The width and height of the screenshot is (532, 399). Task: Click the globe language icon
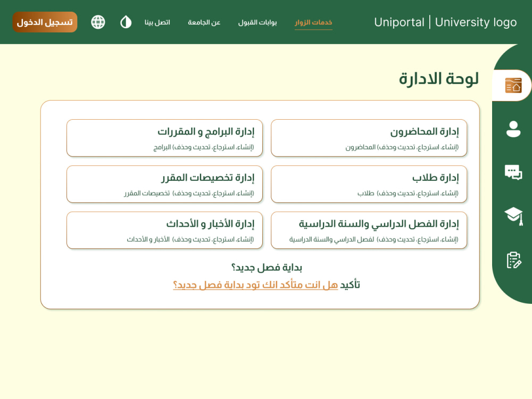click(x=98, y=22)
